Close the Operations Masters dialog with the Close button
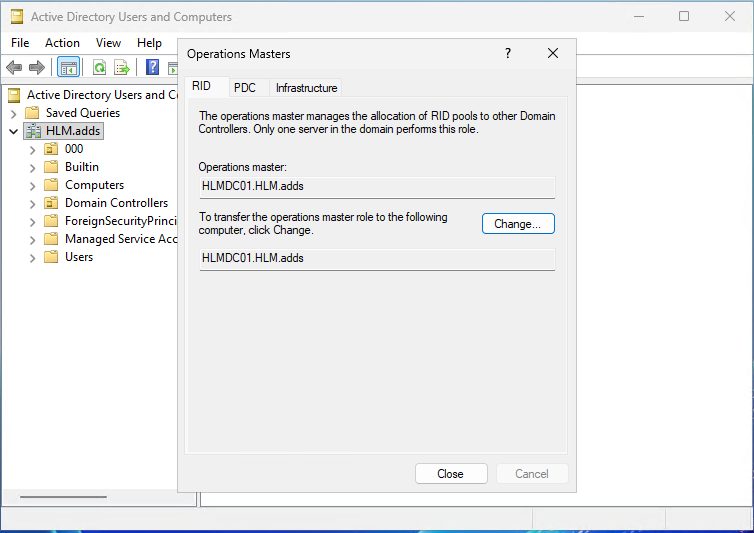Screen dimensions: 754x533 (x=450, y=474)
